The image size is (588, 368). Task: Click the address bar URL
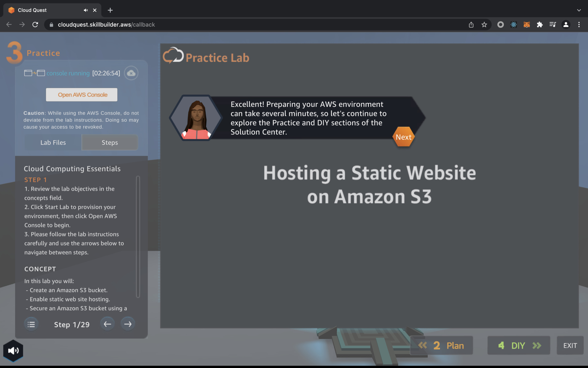(106, 25)
